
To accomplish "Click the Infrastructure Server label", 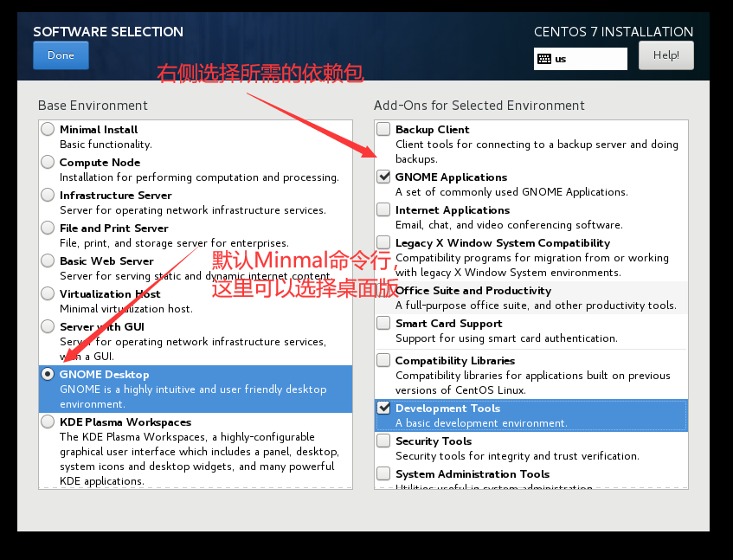I will click(x=115, y=196).
